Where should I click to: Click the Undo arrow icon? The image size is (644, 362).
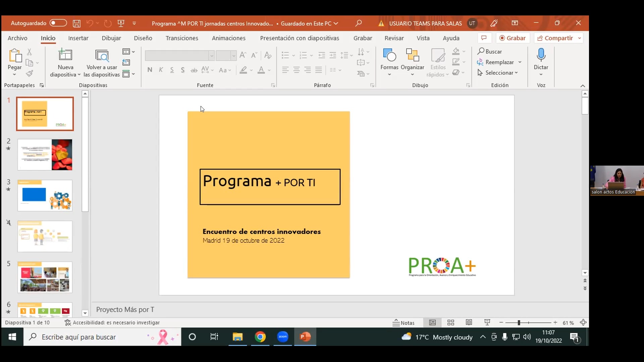pos(90,23)
